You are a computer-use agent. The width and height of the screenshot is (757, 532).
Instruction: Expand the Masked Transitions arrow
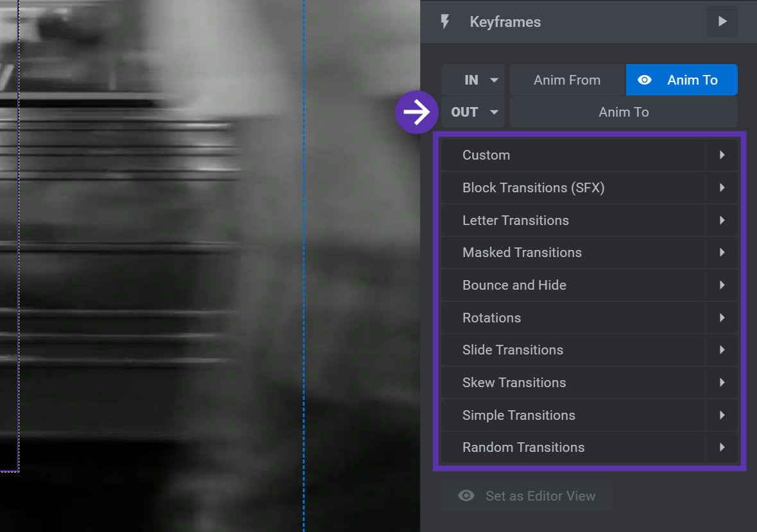click(722, 253)
